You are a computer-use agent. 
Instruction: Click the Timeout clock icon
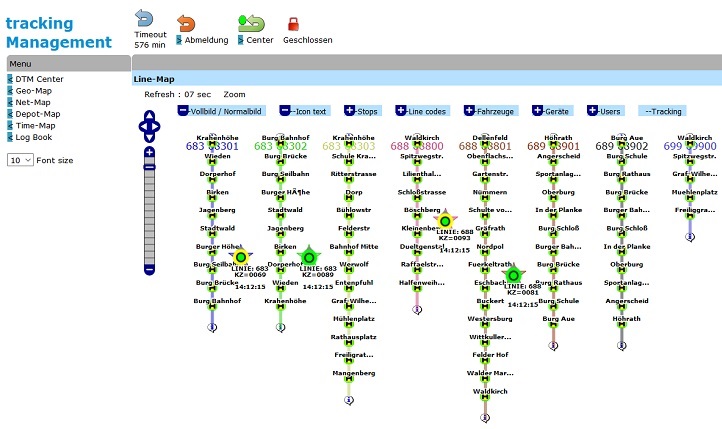click(x=145, y=18)
